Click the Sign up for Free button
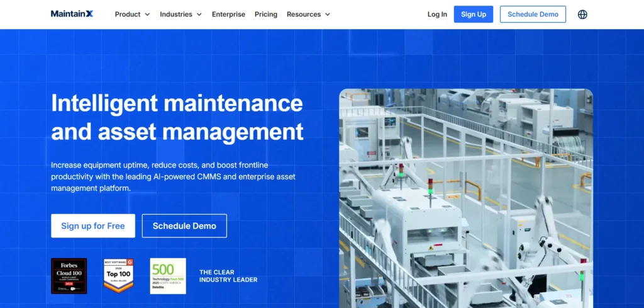The height and width of the screenshot is (308, 644). (x=93, y=225)
